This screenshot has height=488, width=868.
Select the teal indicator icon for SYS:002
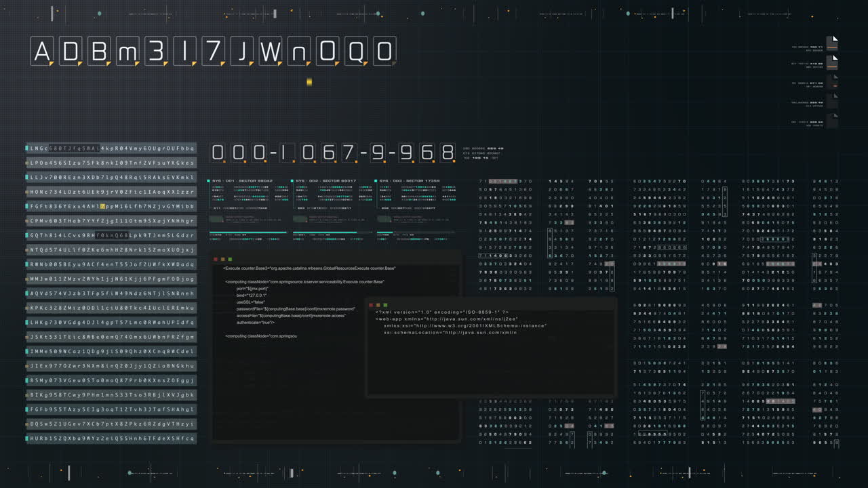292,180
